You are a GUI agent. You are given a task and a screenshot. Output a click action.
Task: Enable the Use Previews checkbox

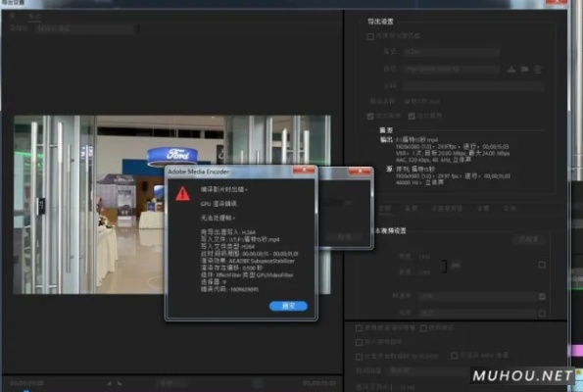click(x=423, y=328)
